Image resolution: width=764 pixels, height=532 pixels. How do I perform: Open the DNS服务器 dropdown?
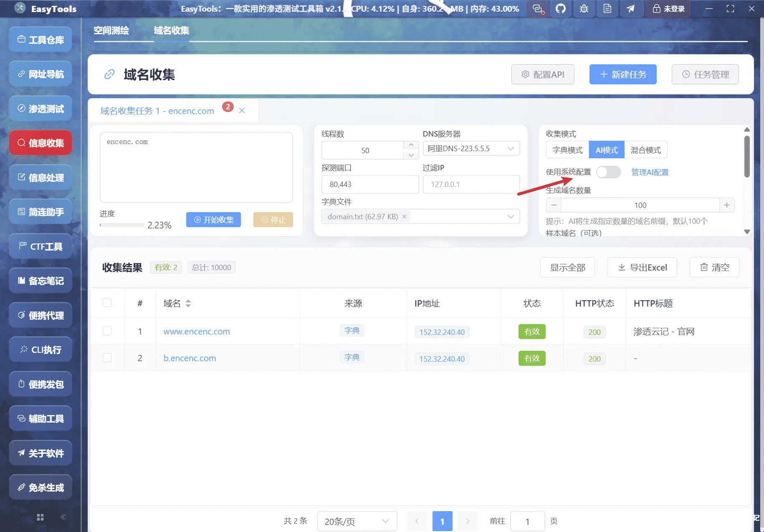click(471, 148)
